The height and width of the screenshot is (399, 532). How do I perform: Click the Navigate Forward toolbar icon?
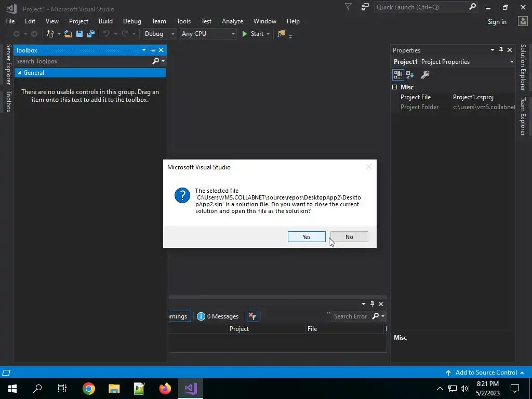pyautogui.click(x=34, y=34)
